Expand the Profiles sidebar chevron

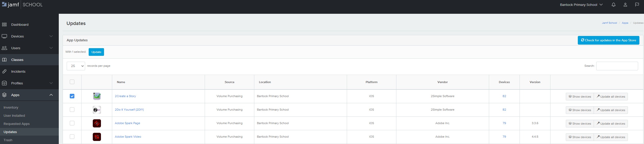(x=51, y=83)
